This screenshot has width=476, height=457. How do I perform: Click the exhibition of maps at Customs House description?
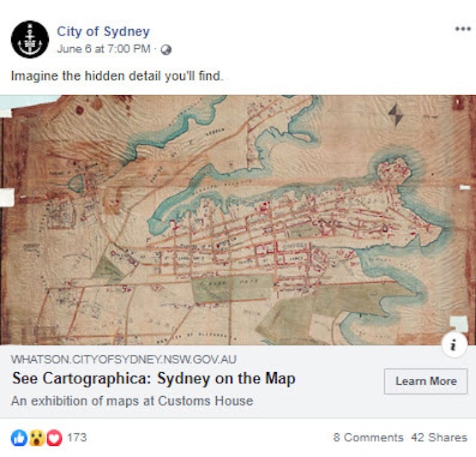click(x=132, y=401)
